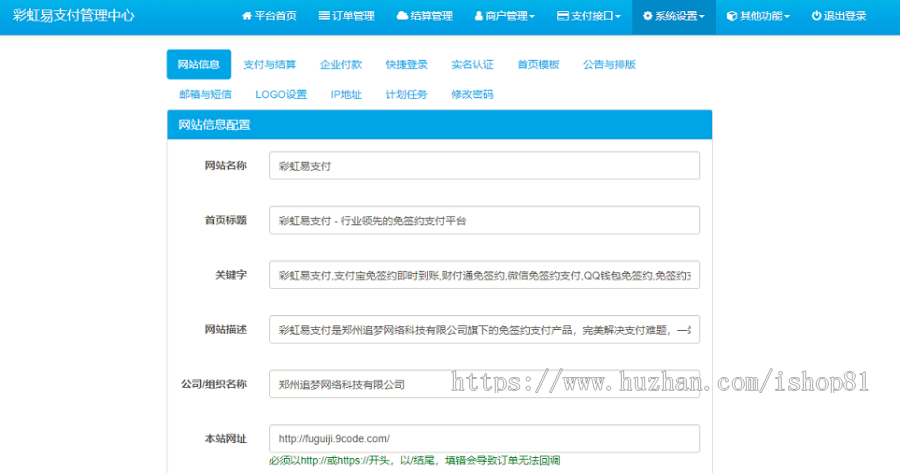Image resolution: width=900 pixels, height=473 pixels.
Task: Open the 实名认证 tab
Action: (x=472, y=64)
